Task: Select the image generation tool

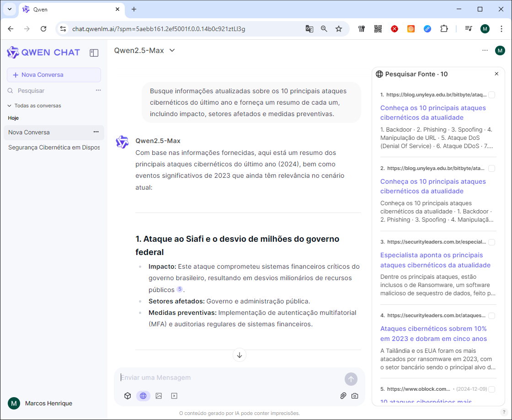Action: [x=159, y=396]
